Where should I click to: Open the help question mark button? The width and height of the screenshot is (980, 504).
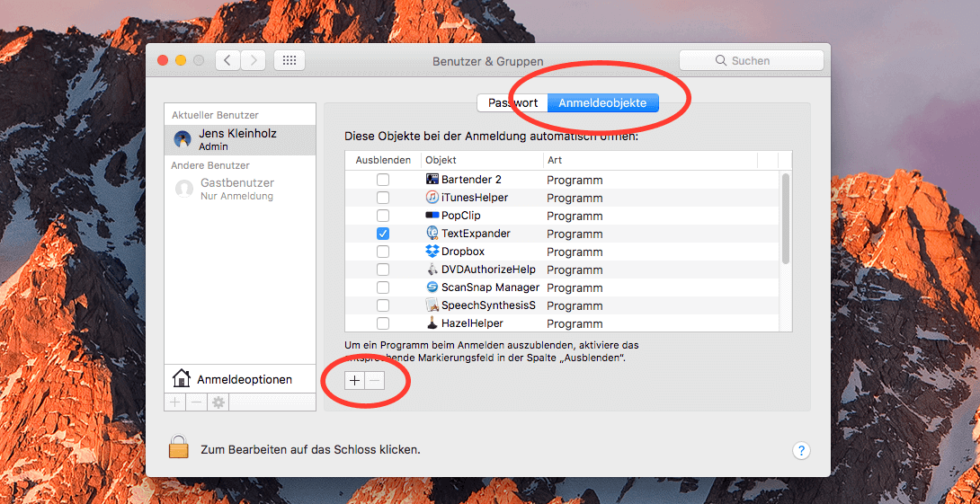point(801,450)
